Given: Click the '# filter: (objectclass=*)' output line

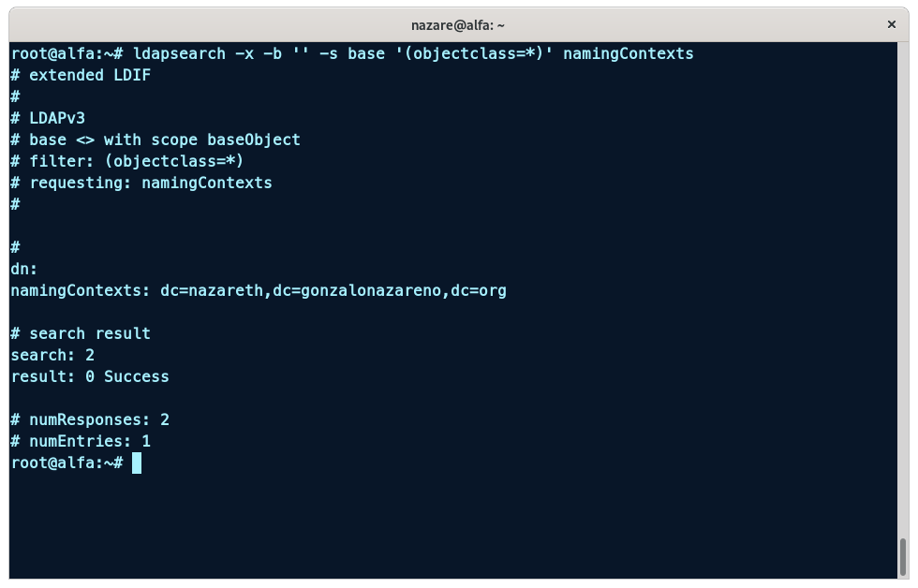Looking at the screenshot, I should (x=127, y=161).
